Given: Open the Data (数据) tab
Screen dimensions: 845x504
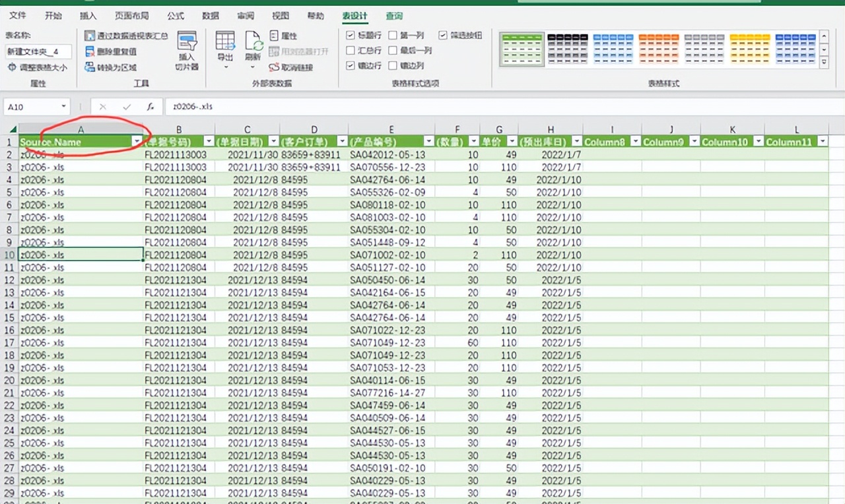Looking at the screenshot, I should [211, 15].
